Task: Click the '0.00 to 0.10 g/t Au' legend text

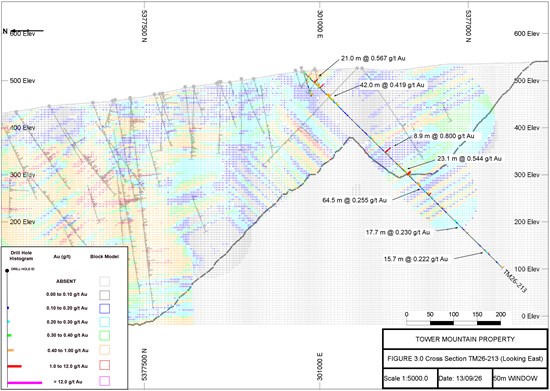Action: 67,295
